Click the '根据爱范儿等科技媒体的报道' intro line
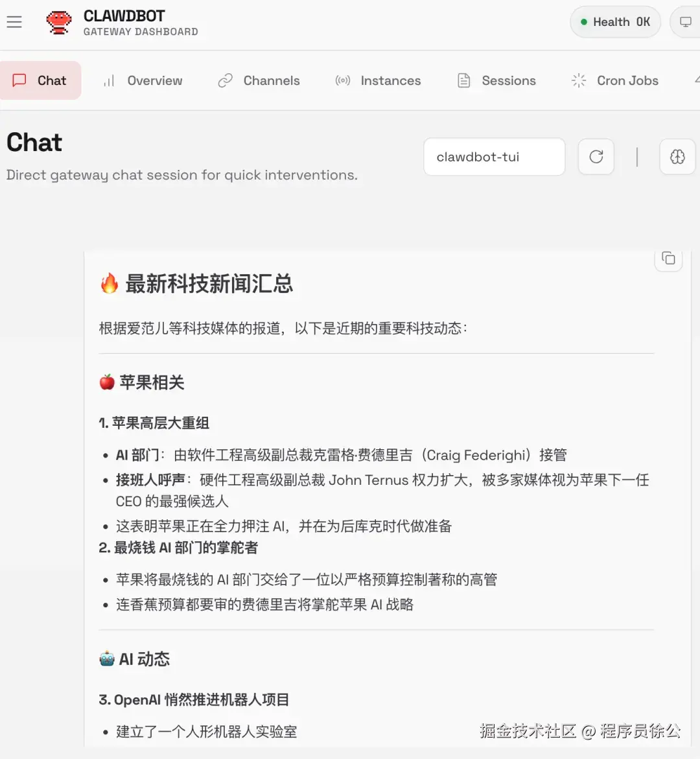Screen dimensions: 700x759 pyautogui.click(x=283, y=328)
